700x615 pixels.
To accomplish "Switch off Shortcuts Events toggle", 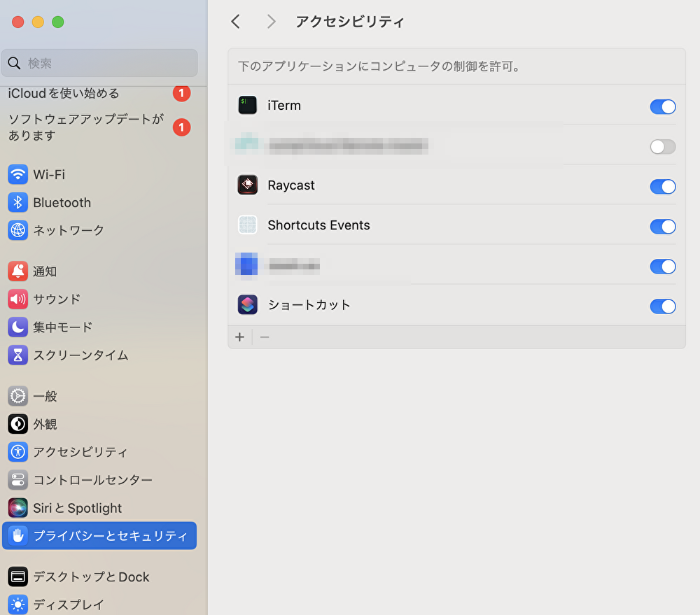I will (662, 226).
